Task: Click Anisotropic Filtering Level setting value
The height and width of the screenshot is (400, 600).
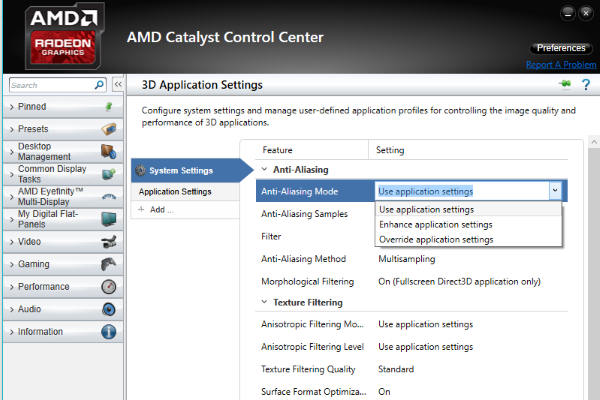Action: (426, 347)
